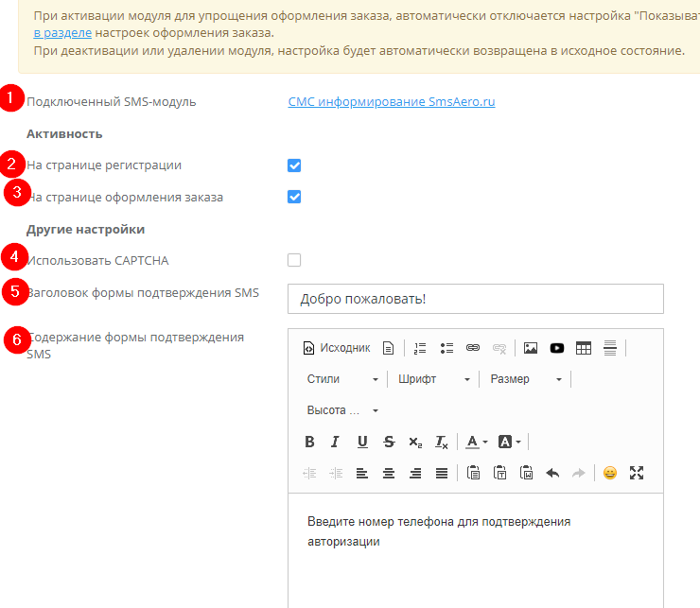The height and width of the screenshot is (608, 700).
Task: Click the SMS confirmation form title field
Action: pyautogui.click(x=476, y=299)
